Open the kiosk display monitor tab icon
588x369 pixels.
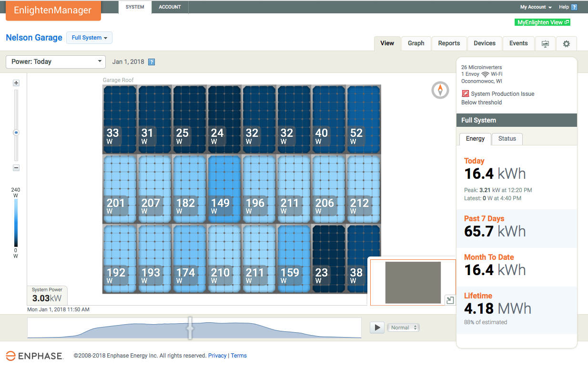pos(546,43)
